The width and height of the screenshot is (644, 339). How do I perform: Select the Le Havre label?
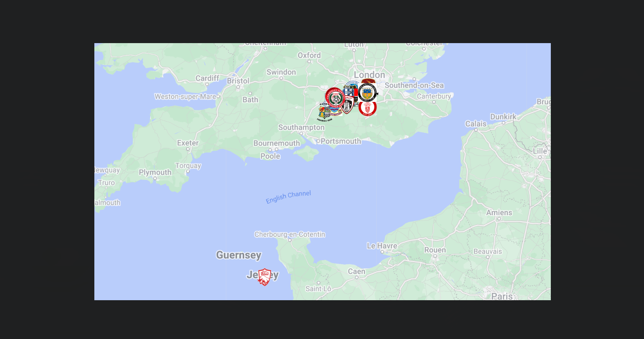coord(382,246)
